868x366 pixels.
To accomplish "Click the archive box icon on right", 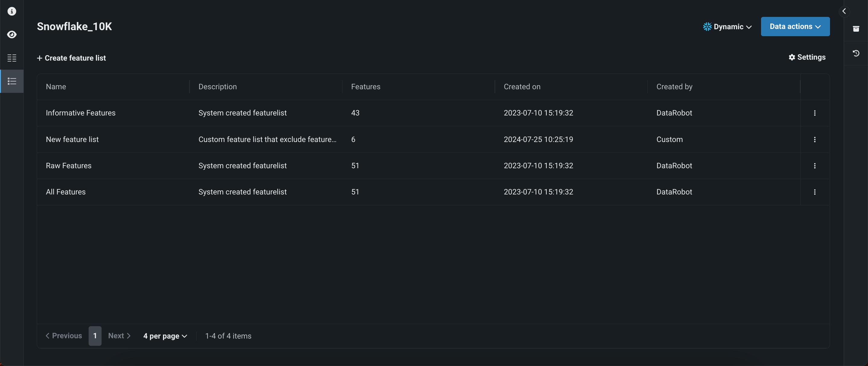I will [856, 29].
